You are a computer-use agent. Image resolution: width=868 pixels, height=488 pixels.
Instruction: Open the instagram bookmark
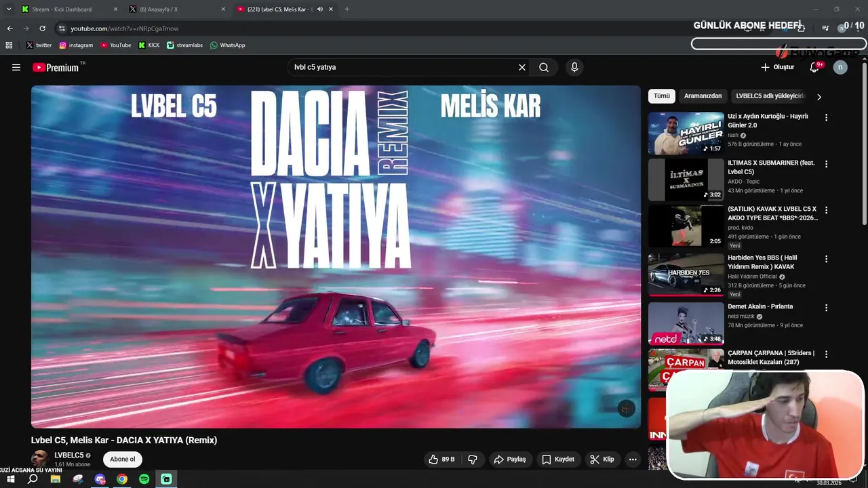76,45
